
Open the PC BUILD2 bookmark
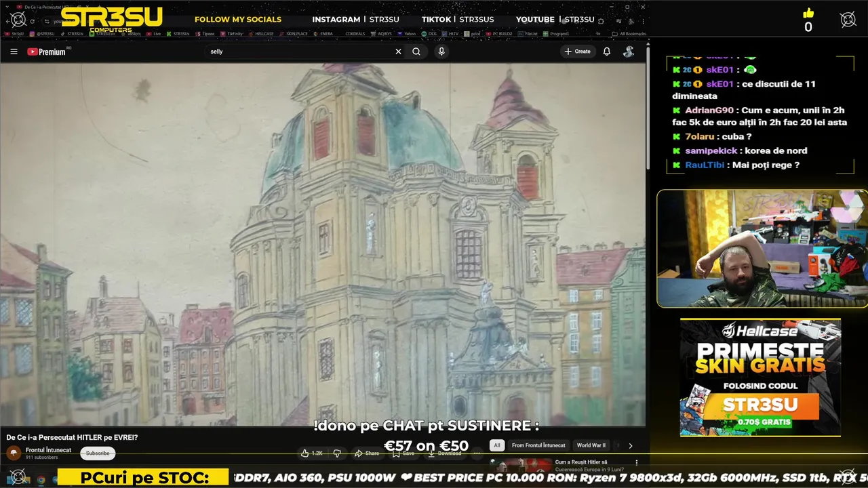498,33
